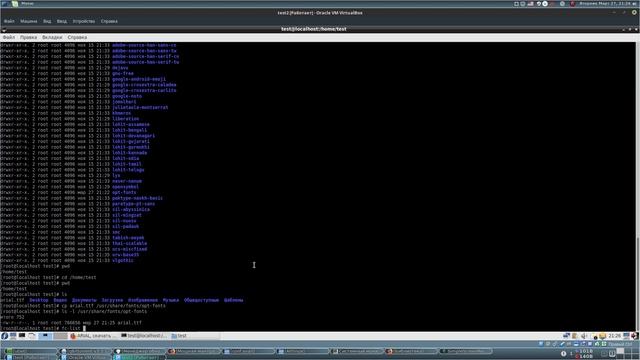Open terminal 'Правка' menu
The image size is (640, 360).
28,37
